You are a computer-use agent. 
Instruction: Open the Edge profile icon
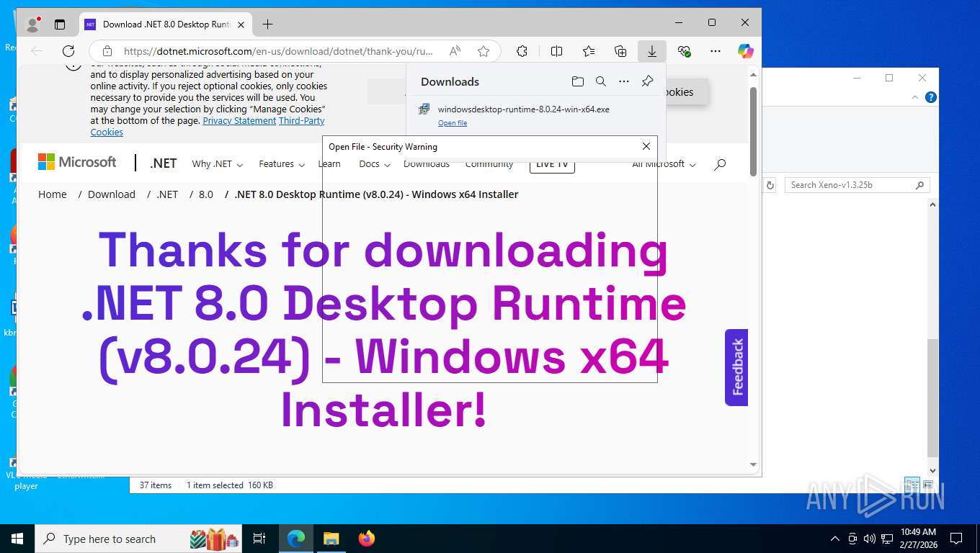coord(32,24)
